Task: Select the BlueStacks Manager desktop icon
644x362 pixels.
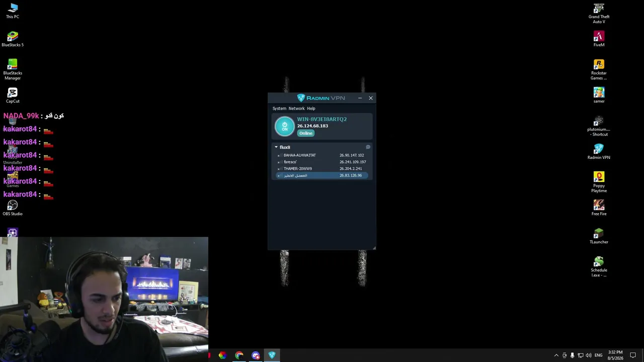Action: (13, 70)
